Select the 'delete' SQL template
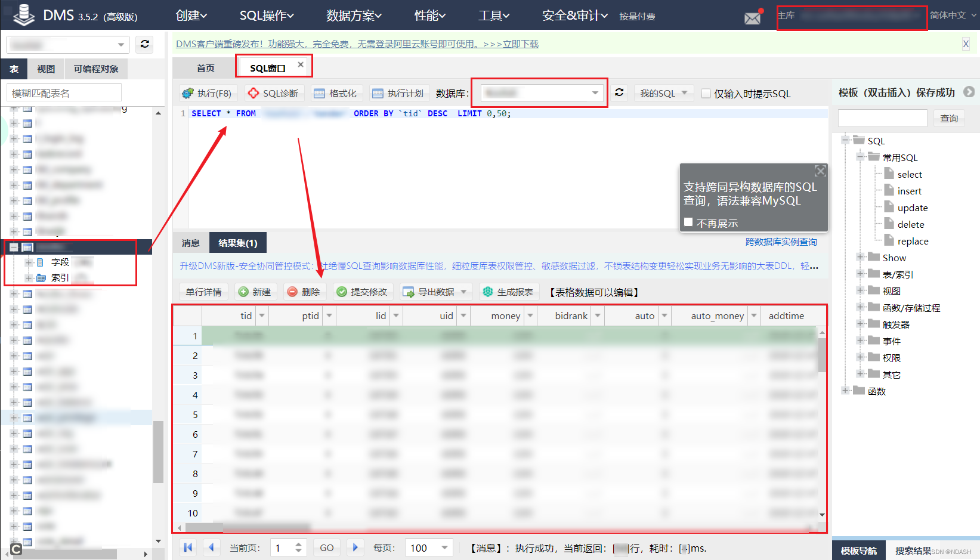Screen dimensions: 980x560 (911, 224)
